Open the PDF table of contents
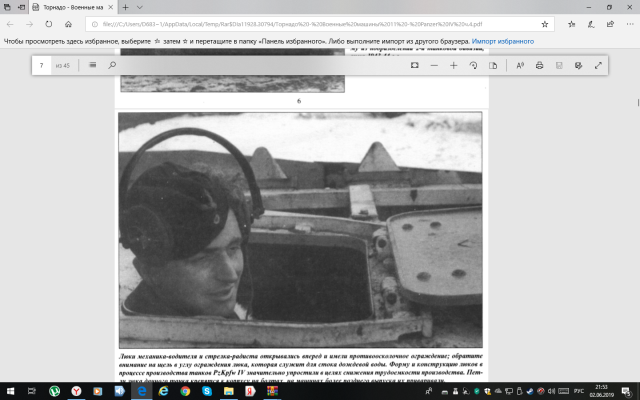Viewport: 640px width, 400px height. point(93,65)
